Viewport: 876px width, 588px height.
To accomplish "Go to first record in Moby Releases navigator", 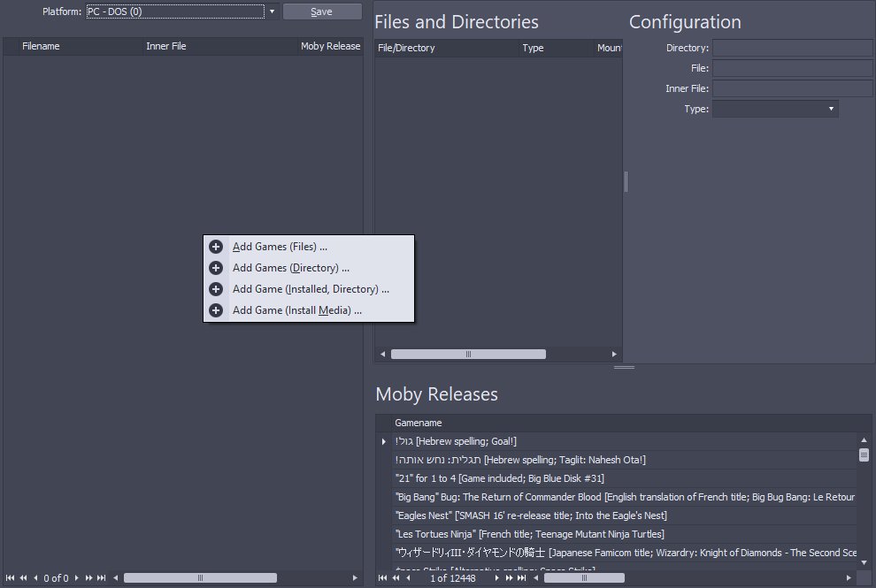I will [x=382, y=578].
